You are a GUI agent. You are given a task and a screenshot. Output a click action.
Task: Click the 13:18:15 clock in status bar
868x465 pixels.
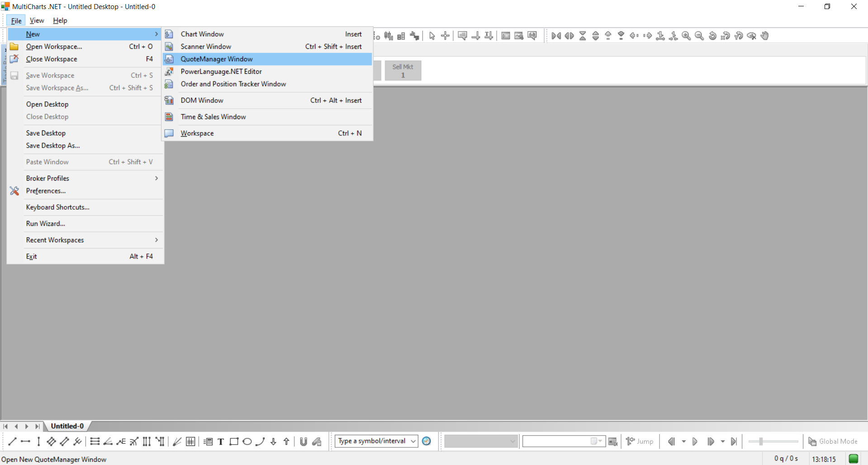point(824,459)
